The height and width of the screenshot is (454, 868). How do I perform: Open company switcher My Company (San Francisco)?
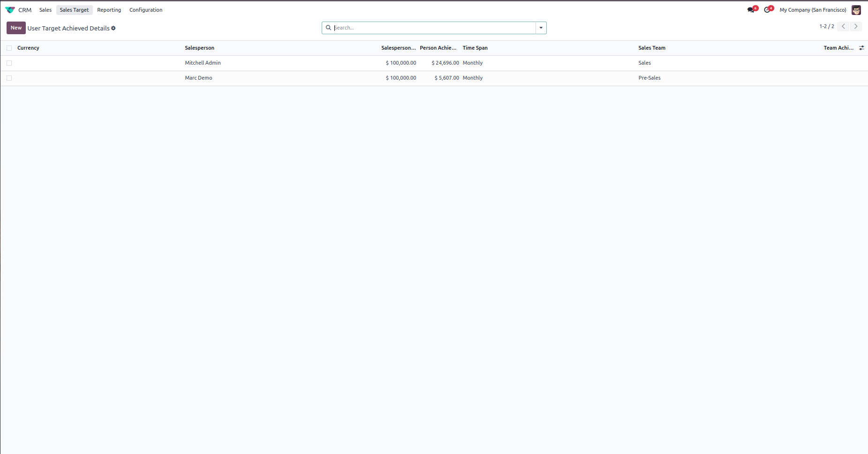tap(813, 10)
